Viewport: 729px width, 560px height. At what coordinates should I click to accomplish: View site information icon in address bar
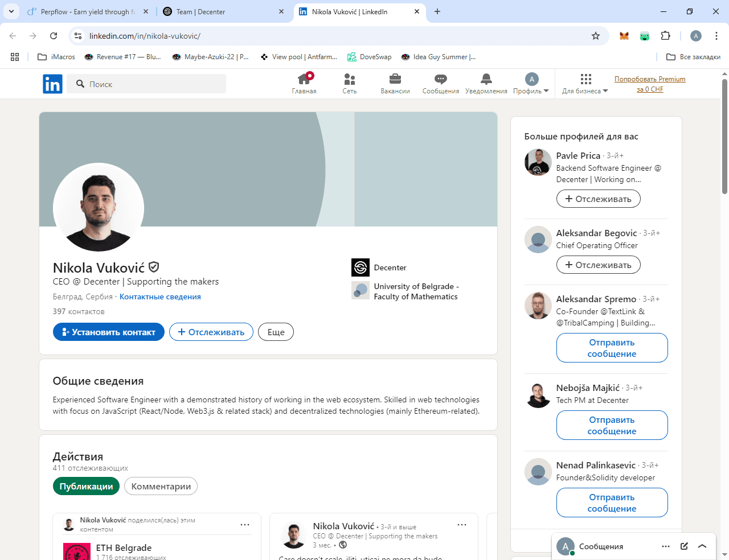pos(78,36)
